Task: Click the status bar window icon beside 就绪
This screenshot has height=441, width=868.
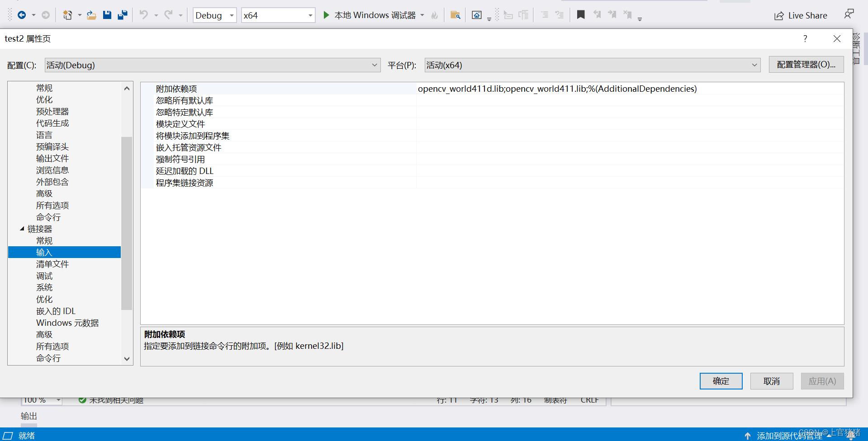Action: click(8, 436)
